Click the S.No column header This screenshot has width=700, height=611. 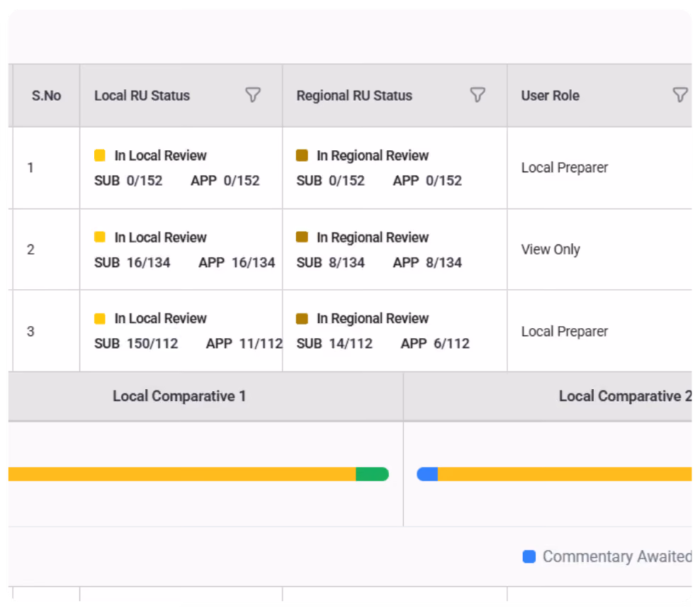pyautogui.click(x=47, y=96)
